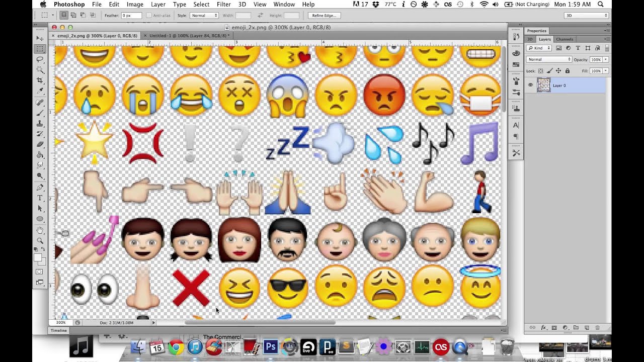Open the 3D workspace switcher dropdown
644x362 pixels.
(x=587, y=16)
